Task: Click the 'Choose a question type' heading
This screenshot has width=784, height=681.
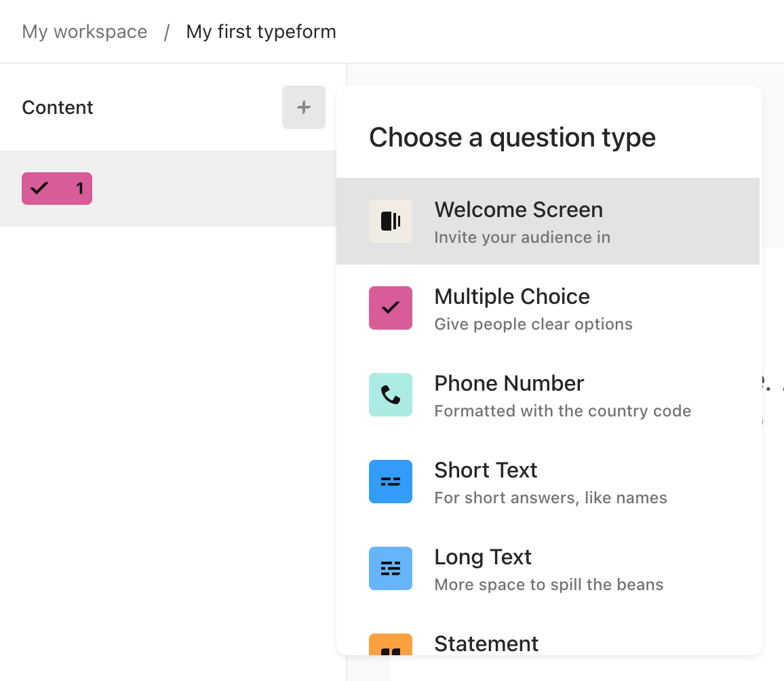Action: [x=512, y=138]
